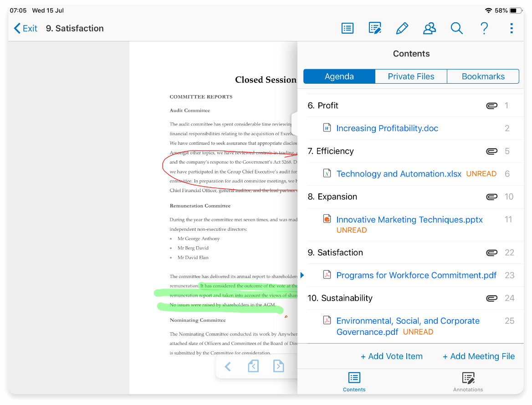Image resolution: width=532 pixels, height=405 pixels.
Task: Open Increasing Profitability.doc
Action: click(x=387, y=128)
